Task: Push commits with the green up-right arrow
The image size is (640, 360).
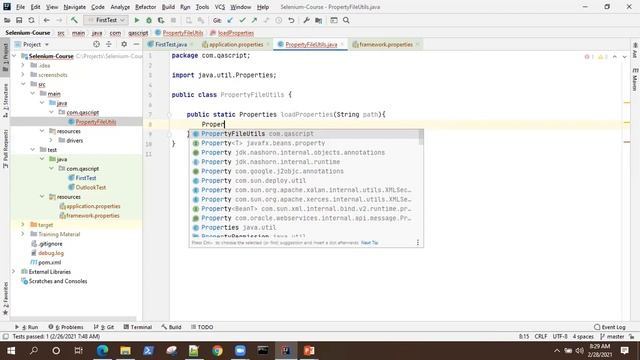Action: (254, 20)
